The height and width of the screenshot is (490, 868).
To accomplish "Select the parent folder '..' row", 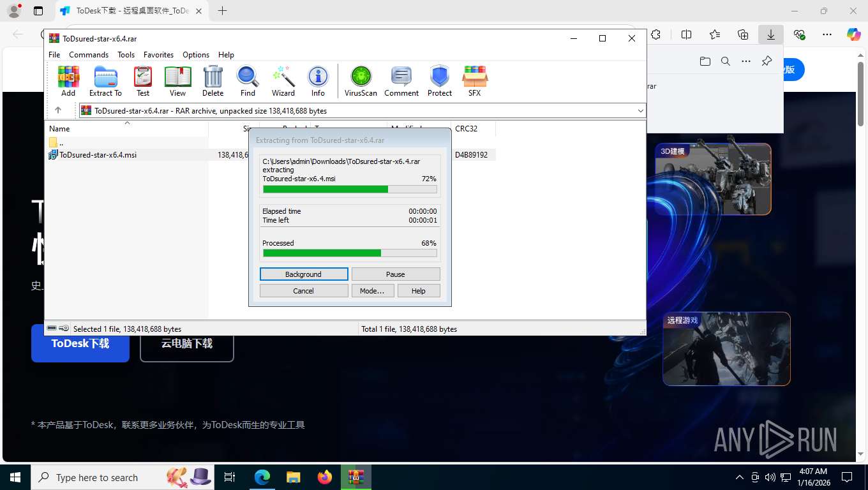I will coord(128,142).
